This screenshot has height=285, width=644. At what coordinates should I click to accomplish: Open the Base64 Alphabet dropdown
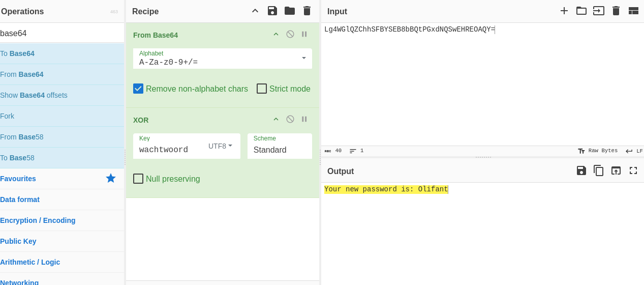tap(303, 58)
